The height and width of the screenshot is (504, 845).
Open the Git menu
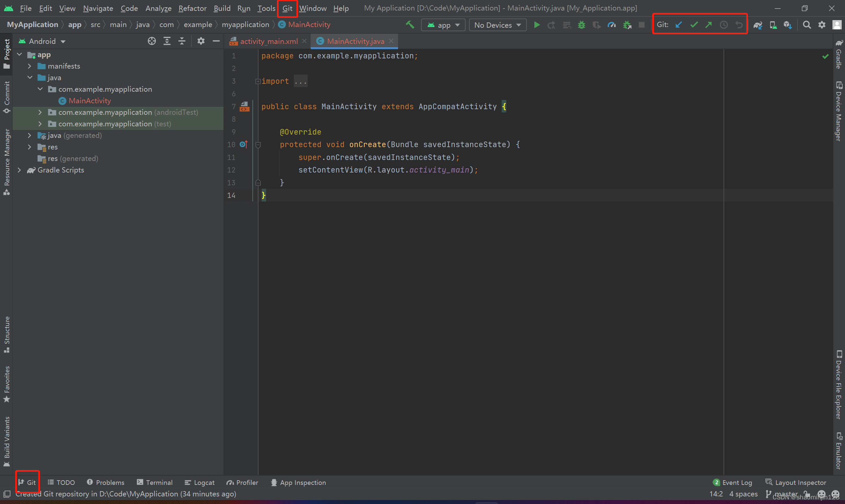tap(287, 8)
